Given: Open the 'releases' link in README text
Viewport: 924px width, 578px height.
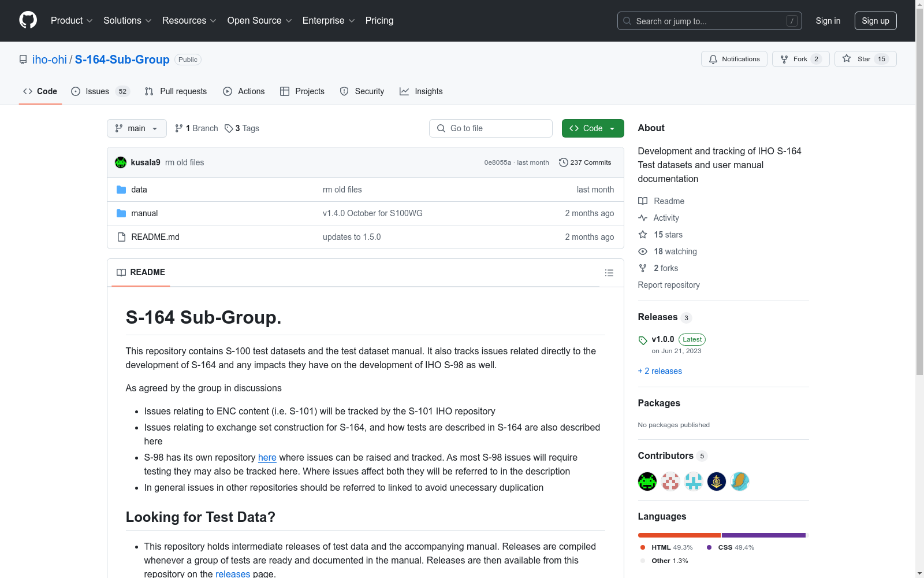Looking at the screenshot, I should click(x=233, y=574).
